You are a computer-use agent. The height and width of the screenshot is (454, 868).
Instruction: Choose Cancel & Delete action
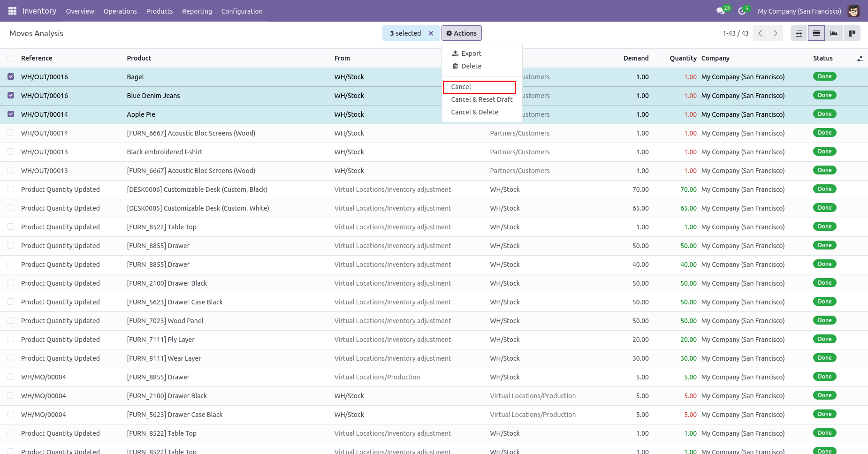point(482,112)
